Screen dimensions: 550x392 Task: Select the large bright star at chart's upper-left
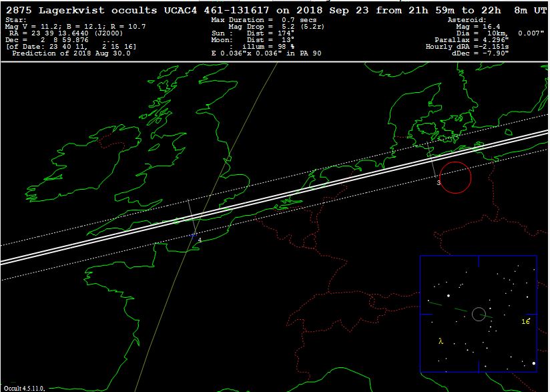point(449,296)
